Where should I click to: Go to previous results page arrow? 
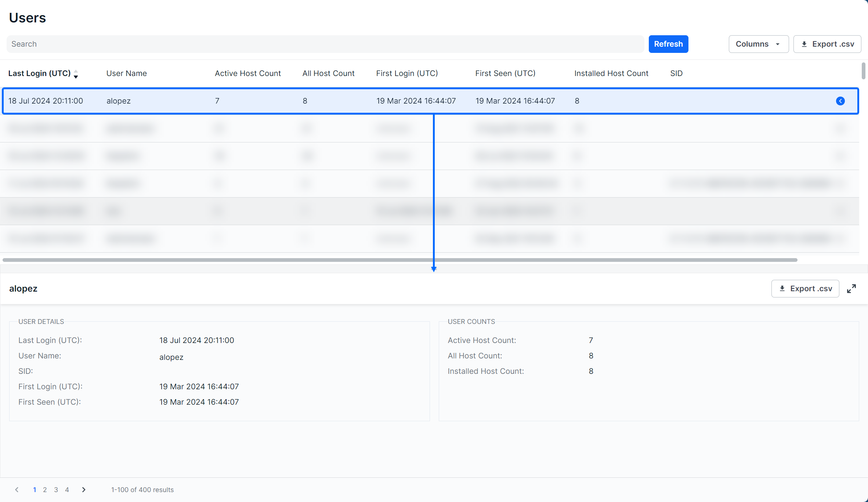click(x=17, y=490)
